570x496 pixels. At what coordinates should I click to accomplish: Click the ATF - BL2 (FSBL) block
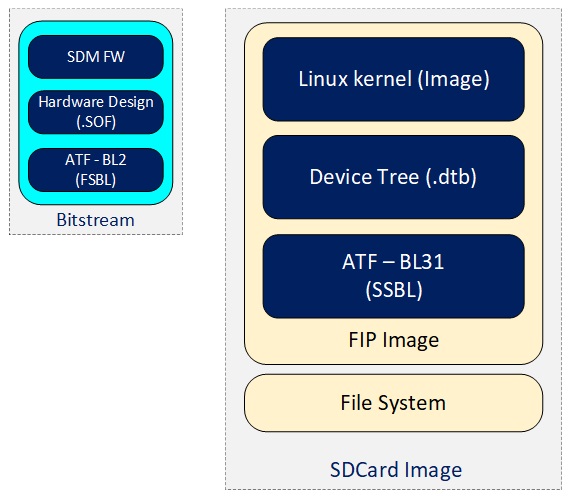point(96,170)
